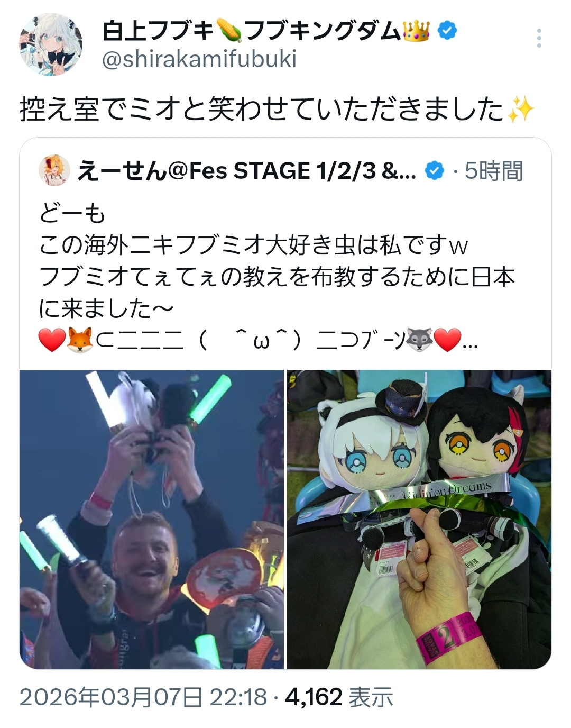Click えーせん's small profile avatar
Image resolution: width=571 pixels, height=728 pixels.
54,170
